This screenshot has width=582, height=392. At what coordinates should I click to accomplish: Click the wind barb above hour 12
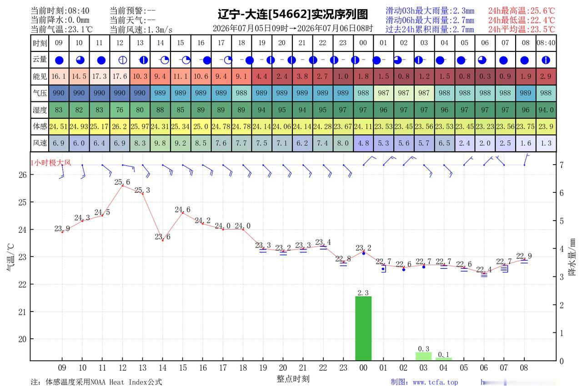(x=129, y=167)
